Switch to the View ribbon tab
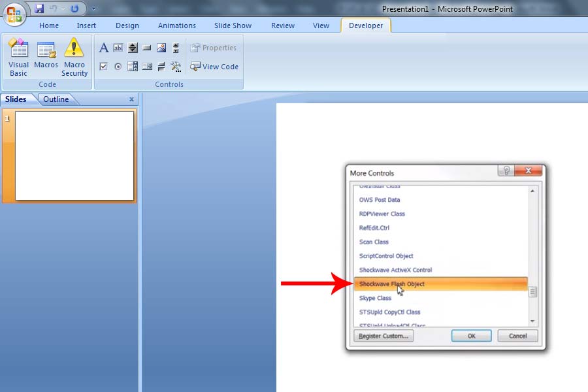 pyautogui.click(x=321, y=25)
